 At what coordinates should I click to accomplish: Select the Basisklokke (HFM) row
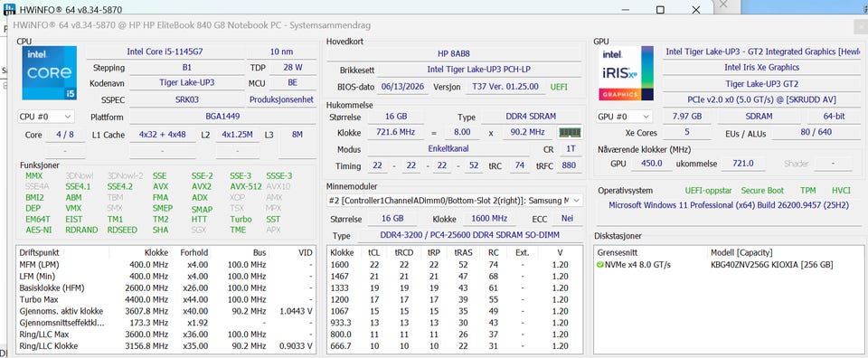click(165, 287)
